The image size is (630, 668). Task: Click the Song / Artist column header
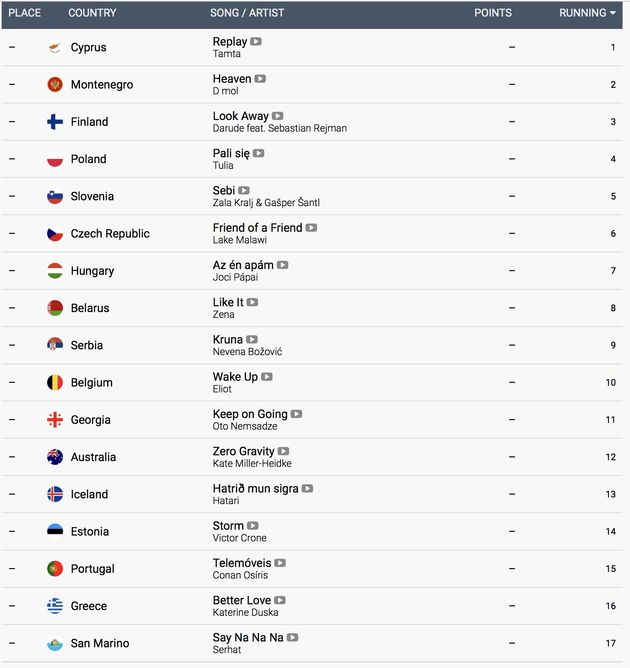pos(247,13)
